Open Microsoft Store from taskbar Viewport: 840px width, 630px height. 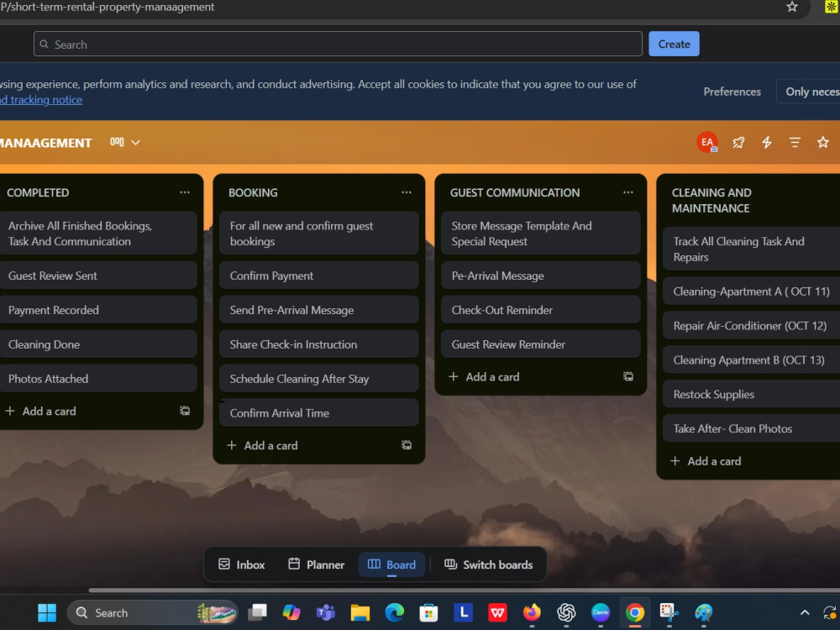tap(428, 612)
